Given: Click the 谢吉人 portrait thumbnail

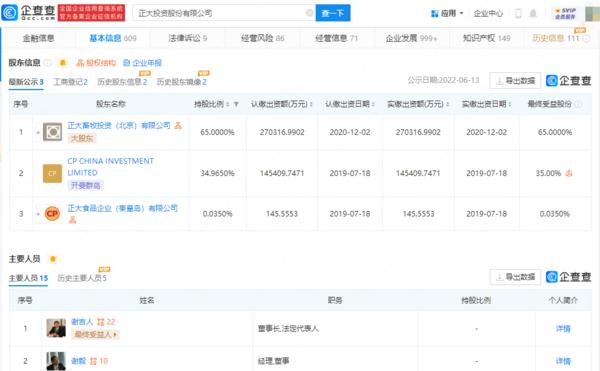Looking at the screenshot, I should pos(56,328).
